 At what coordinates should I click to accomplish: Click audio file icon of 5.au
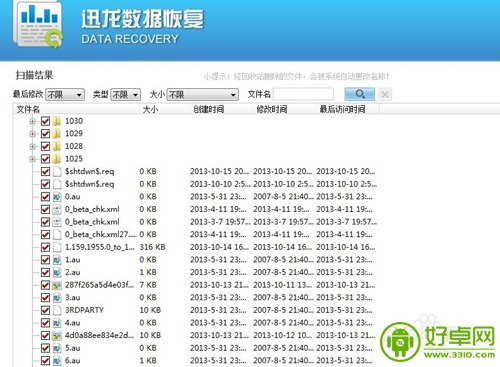pyautogui.click(x=57, y=348)
